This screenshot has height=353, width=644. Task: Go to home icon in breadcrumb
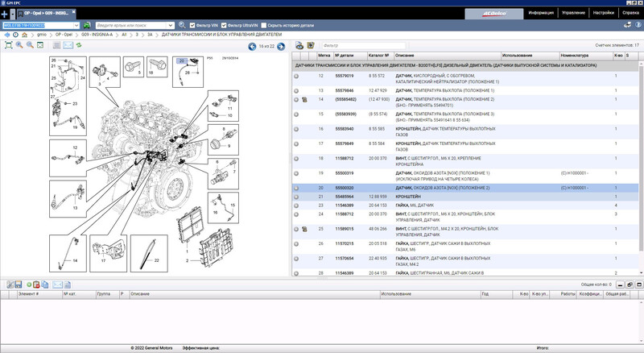(24, 35)
